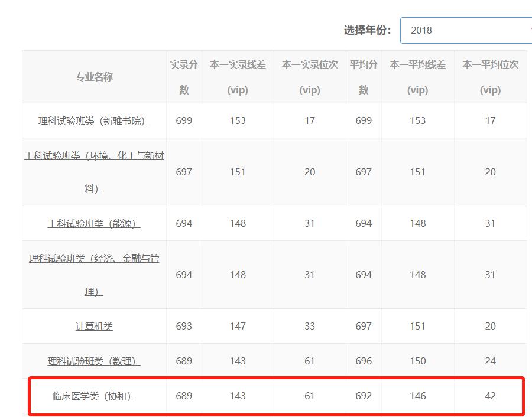Open the 理科试验班类（新雅书院） link

93,120
